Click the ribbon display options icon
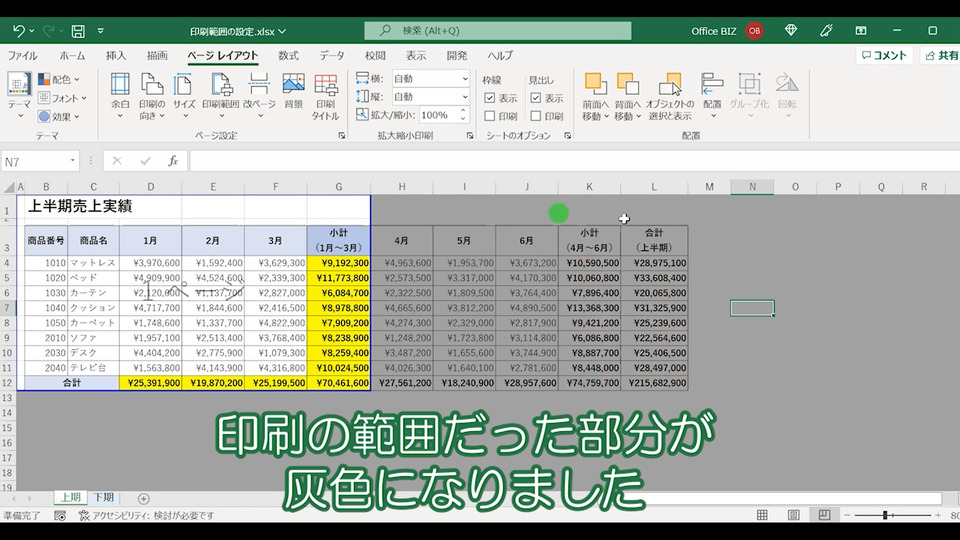This screenshot has height=540, width=960. (861, 30)
